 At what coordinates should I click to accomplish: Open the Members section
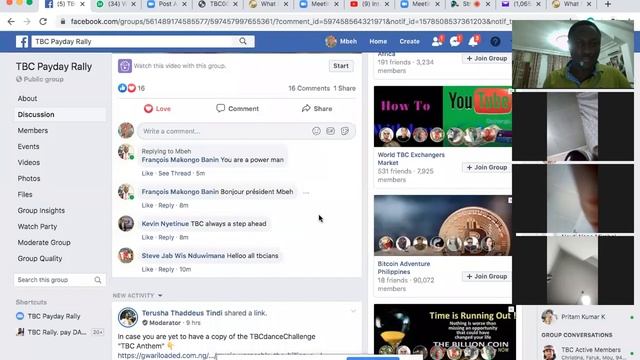pos(33,131)
